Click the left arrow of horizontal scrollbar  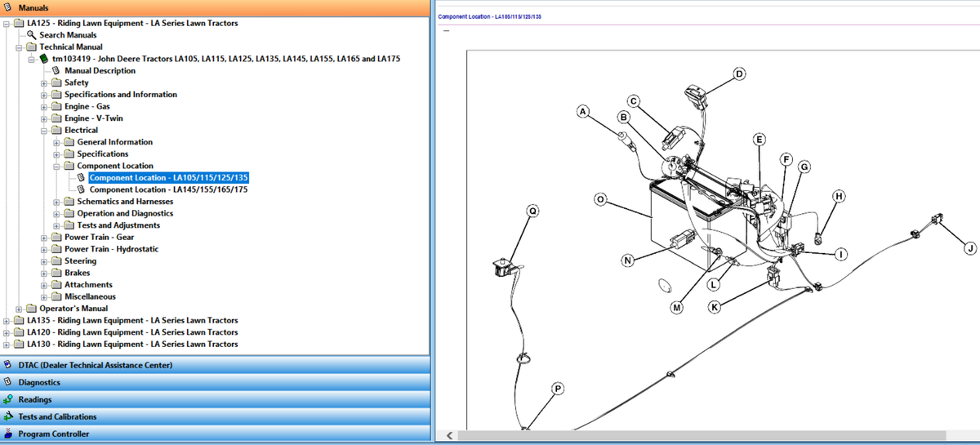[448, 435]
